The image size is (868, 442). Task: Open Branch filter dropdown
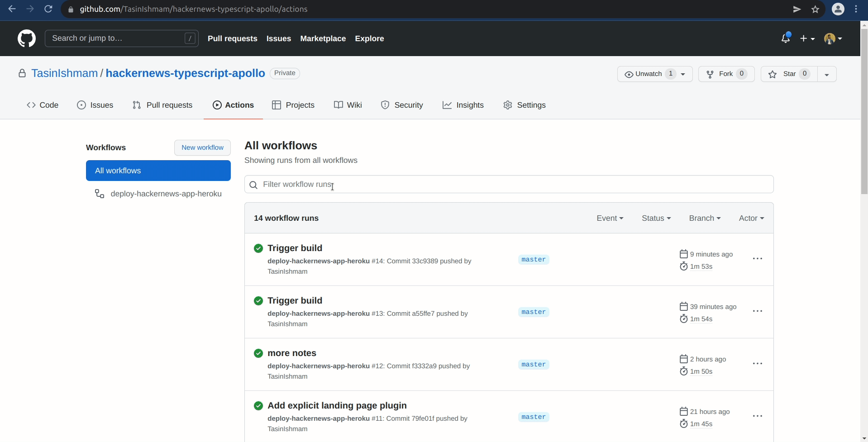coord(705,218)
